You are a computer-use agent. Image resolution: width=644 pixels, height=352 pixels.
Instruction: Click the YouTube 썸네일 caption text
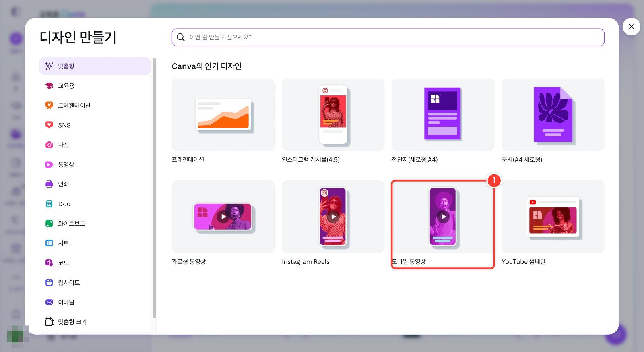523,261
